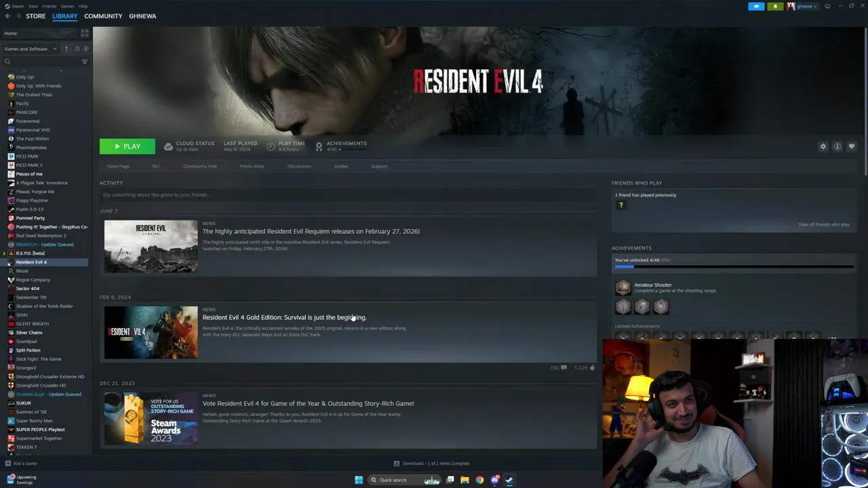This screenshot has height=488, width=868.
Task: Select Phasmophobia in the library list
Action: point(31,148)
